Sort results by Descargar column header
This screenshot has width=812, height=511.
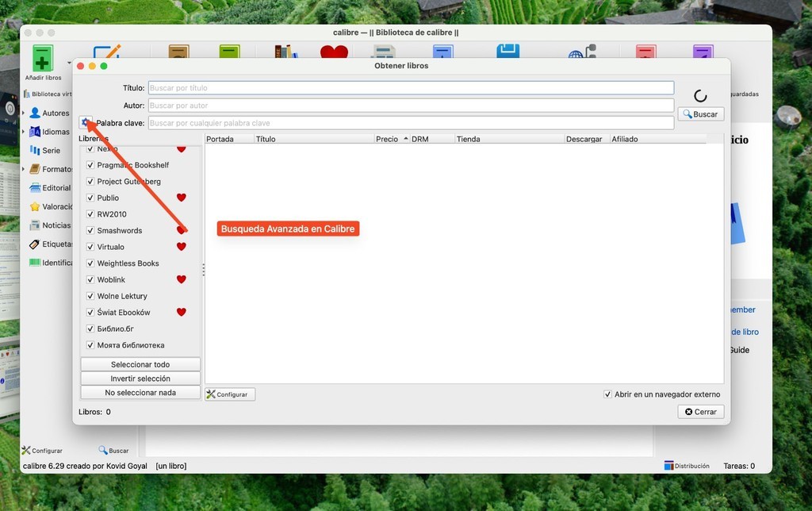coord(587,139)
